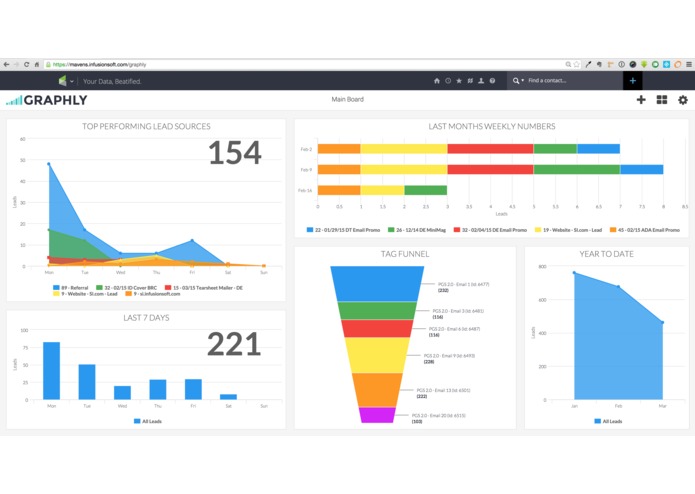
Task: Toggle All Leads legend in Year To Date
Action: click(608, 421)
